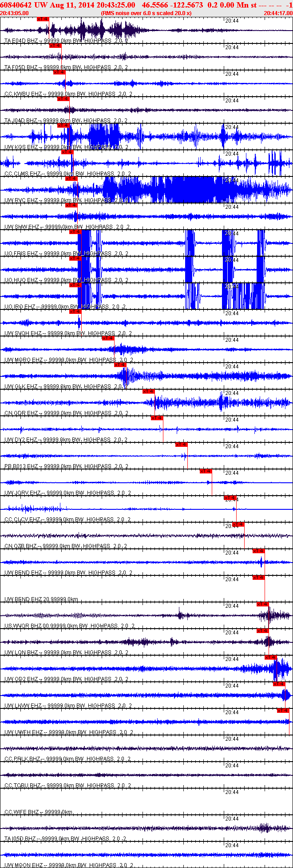Click the red pick marker on the TA F05D trace
This screenshot has height=868, width=293.
pyautogui.click(x=55, y=46)
